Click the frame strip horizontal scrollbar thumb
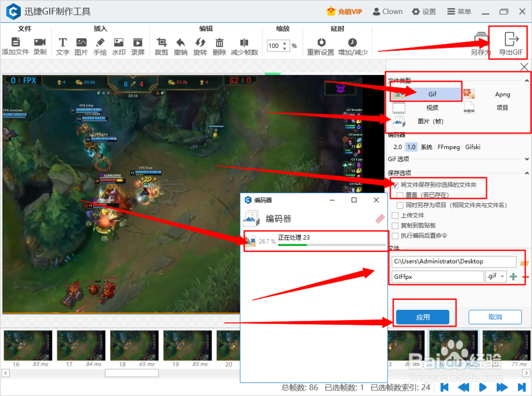 click(x=131, y=373)
